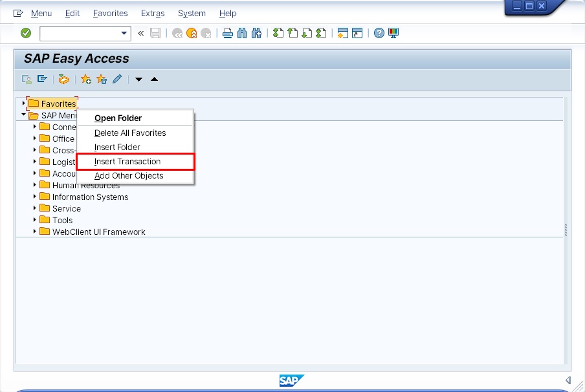Open the Edit menu
Screen dimensions: 585x392
[x=72, y=14]
